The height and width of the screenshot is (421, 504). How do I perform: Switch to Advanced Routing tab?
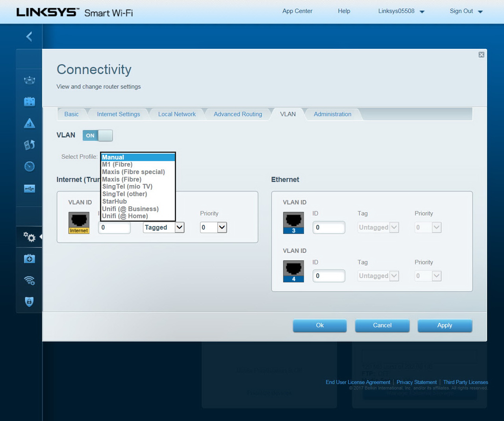[238, 114]
